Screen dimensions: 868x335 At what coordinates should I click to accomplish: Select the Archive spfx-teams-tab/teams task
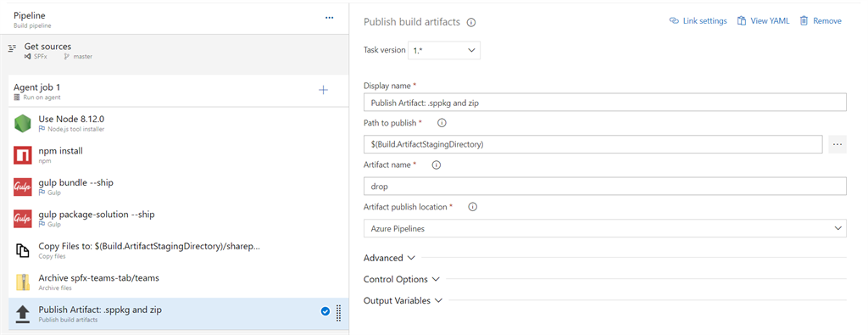pos(179,282)
